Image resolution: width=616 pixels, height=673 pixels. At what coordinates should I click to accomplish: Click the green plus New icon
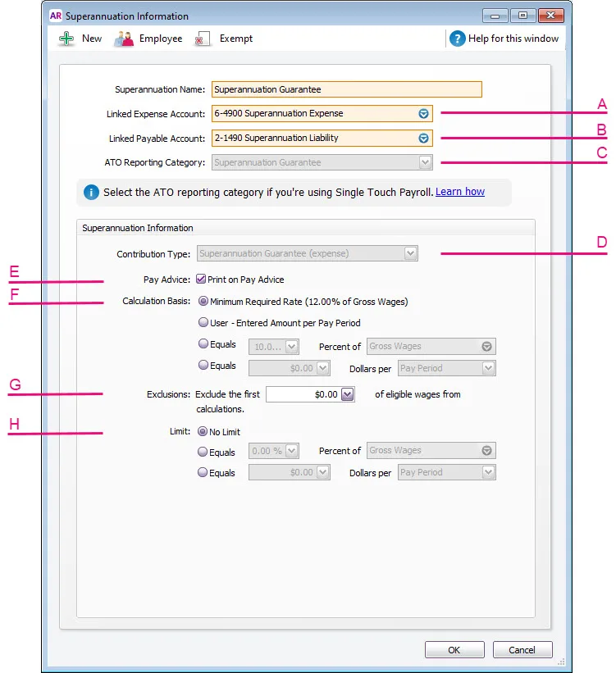tap(66, 39)
